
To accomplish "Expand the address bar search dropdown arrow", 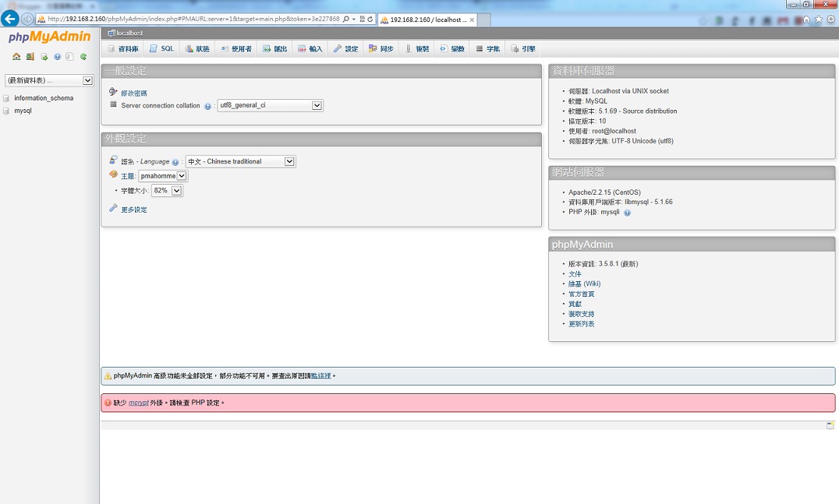I will pyautogui.click(x=354, y=19).
